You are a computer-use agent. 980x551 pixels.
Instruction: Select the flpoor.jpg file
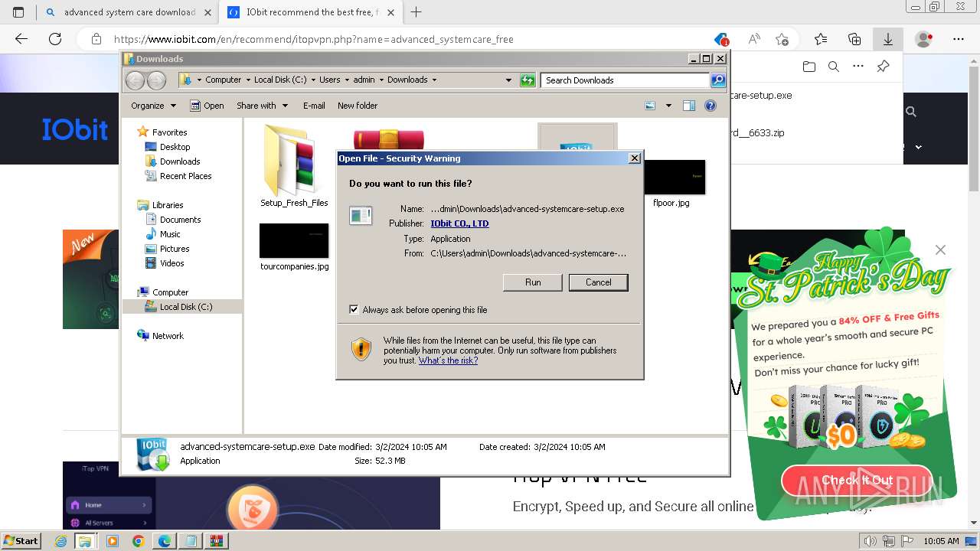point(671,184)
